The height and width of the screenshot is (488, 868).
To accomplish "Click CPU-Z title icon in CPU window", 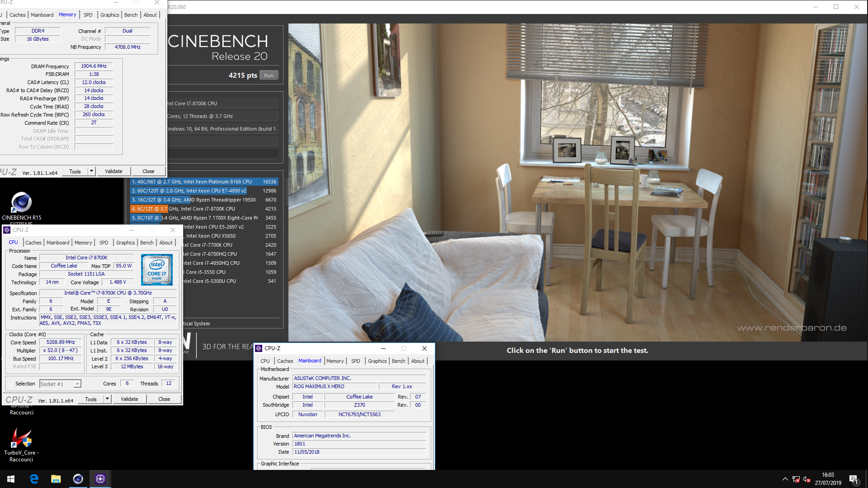I will (x=7, y=230).
